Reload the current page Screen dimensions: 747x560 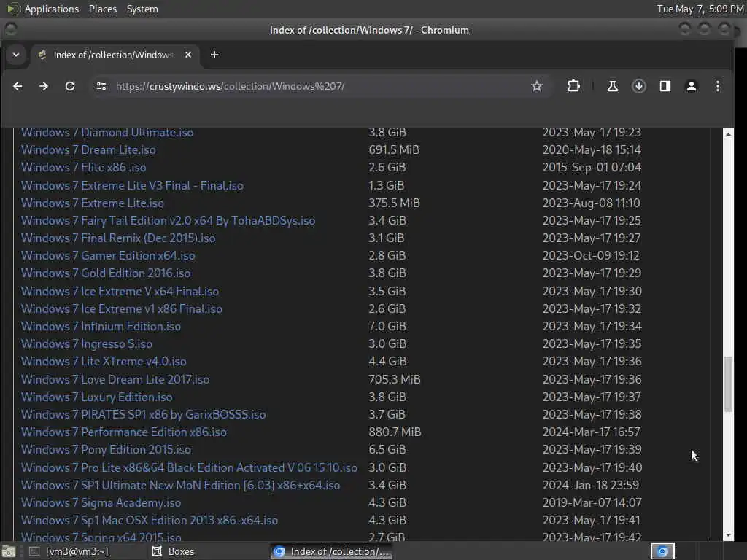70,86
